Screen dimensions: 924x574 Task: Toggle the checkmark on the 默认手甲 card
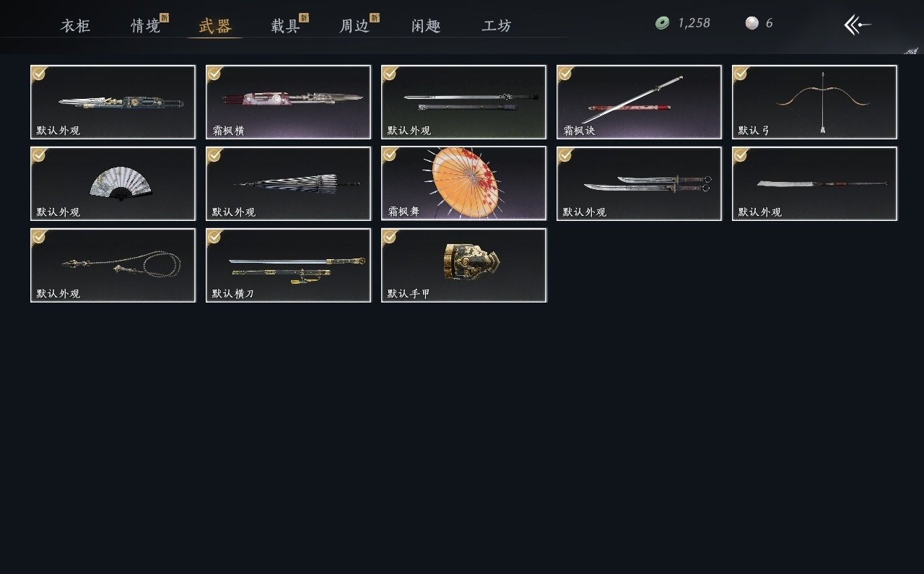tap(390, 236)
